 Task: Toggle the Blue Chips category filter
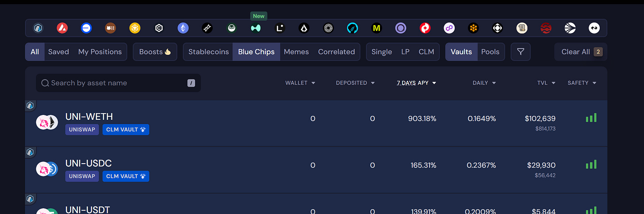[x=256, y=52]
